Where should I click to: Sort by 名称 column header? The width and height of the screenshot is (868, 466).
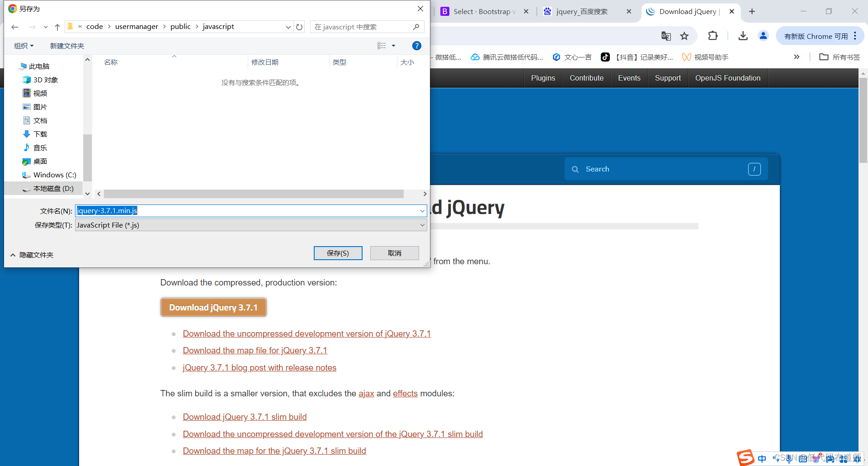pyautogui.click(x=111, y=62)
